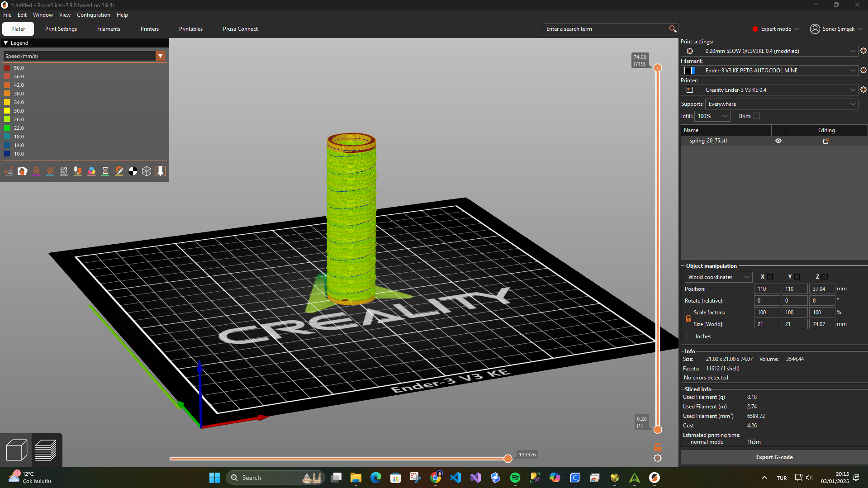The image size is (868, 488).
Task: Switch to the Filaments tab
Action: pyautogui.click(x=109, y=29)
